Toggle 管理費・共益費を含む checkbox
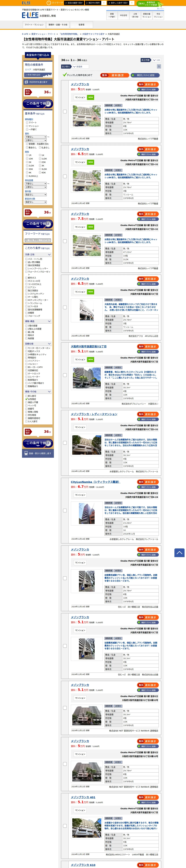This screenshot has width=186, height=868. pyautogui.click(x=27, y=144)
